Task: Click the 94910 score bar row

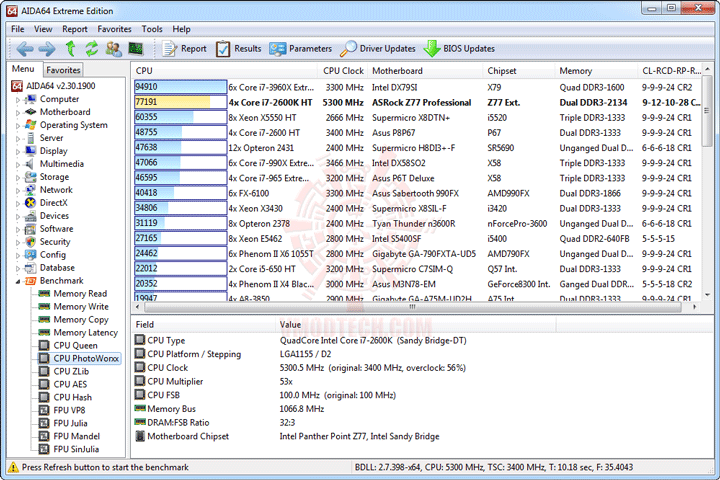Action: (x=180, y=87)
